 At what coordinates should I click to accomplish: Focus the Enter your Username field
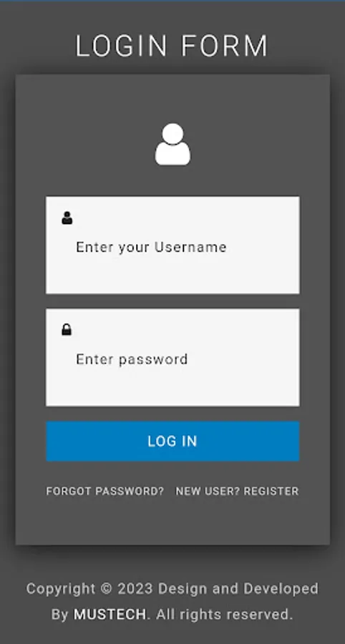[x=172, y=245]
